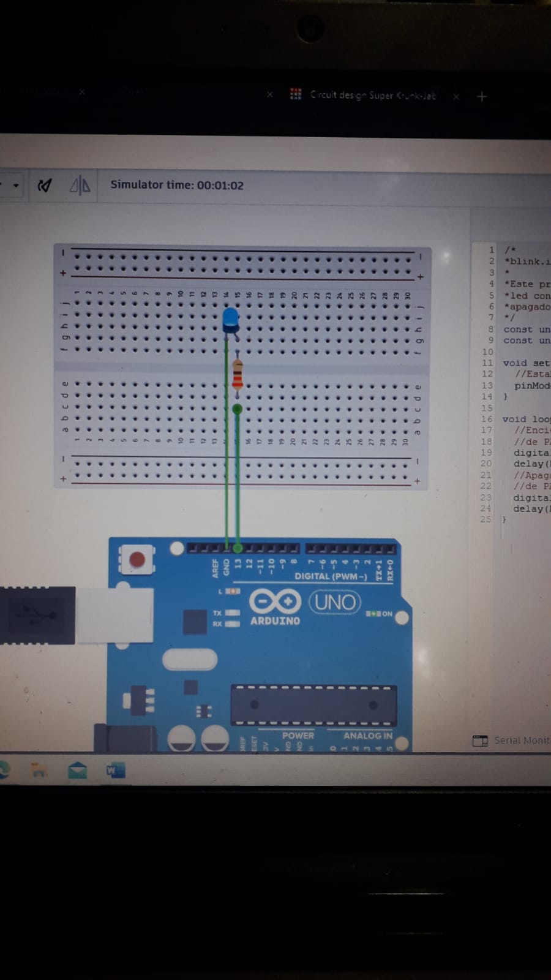Open the Serial Monitor panel
The width and height of the screenshot is (551, 980).
[514, 741]
